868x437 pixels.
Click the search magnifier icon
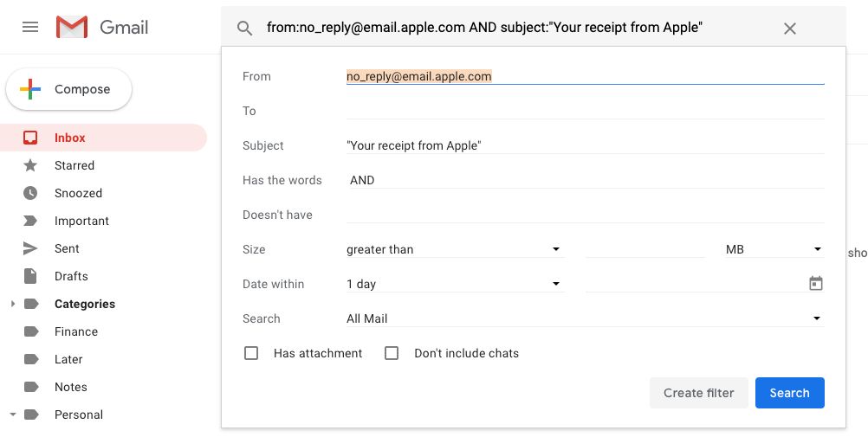tap(245, 29)
